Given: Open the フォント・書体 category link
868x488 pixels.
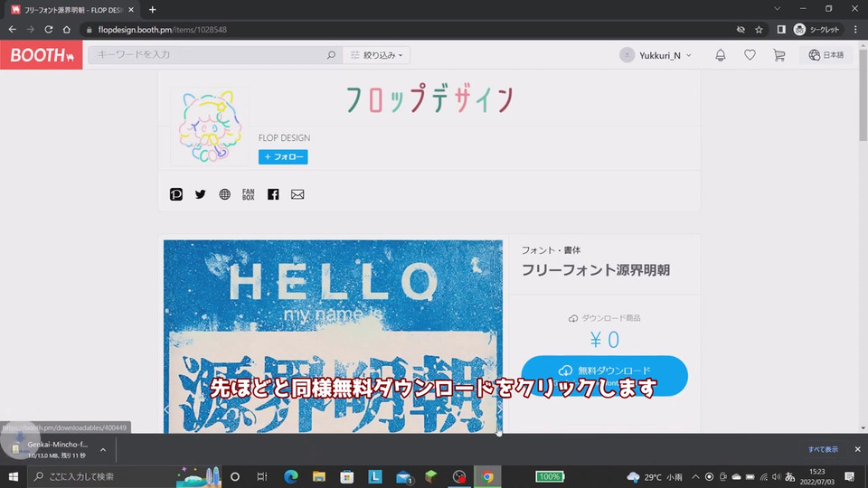Looking at the screenshot, I should coord(551,250).
